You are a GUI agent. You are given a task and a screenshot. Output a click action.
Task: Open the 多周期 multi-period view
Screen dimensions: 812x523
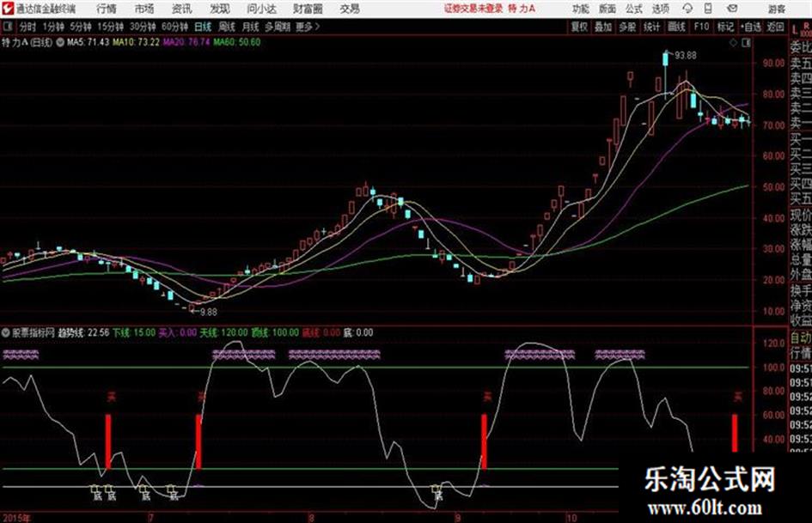pos(277,27)
